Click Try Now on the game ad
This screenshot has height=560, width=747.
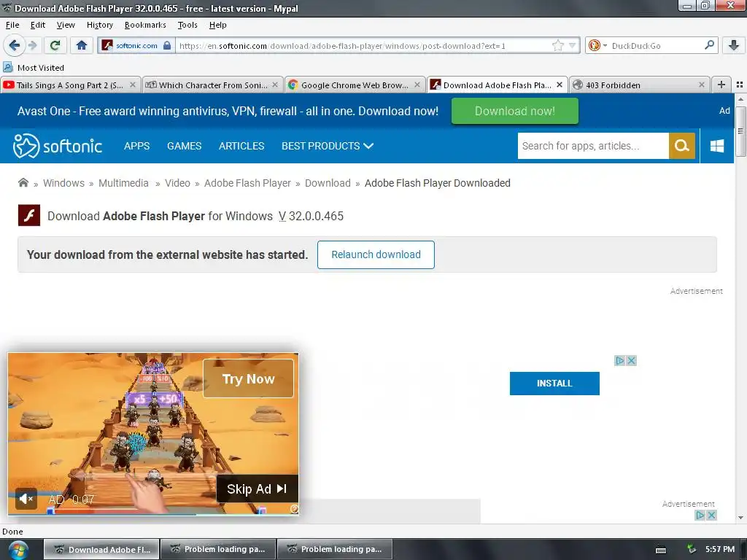pyautogui.click(x=248, y=378)
